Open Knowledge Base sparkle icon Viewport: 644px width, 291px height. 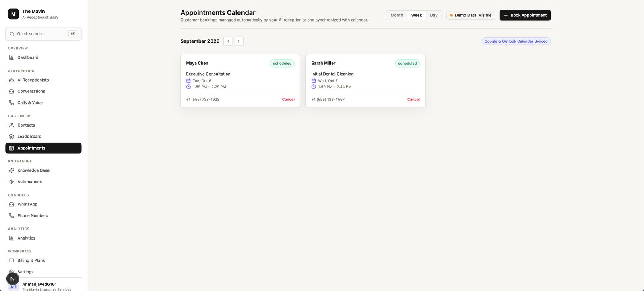pos(11,170)
